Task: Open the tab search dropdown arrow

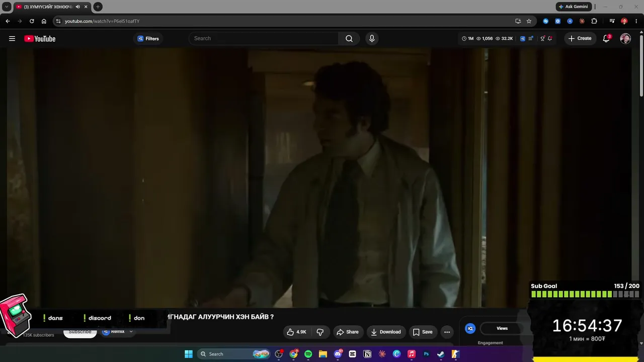Action: 7,7
